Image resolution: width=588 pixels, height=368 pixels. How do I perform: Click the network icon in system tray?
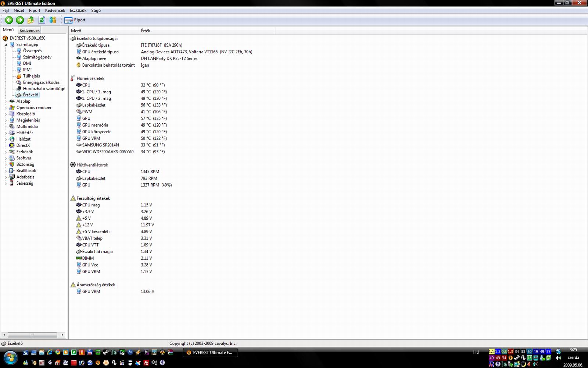point(558,352)
